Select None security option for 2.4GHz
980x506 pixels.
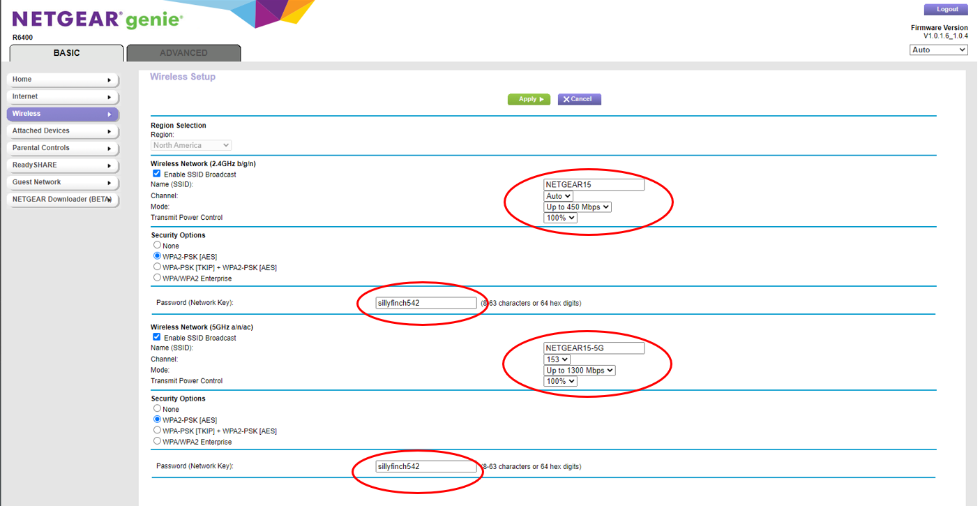click(157, 245)
